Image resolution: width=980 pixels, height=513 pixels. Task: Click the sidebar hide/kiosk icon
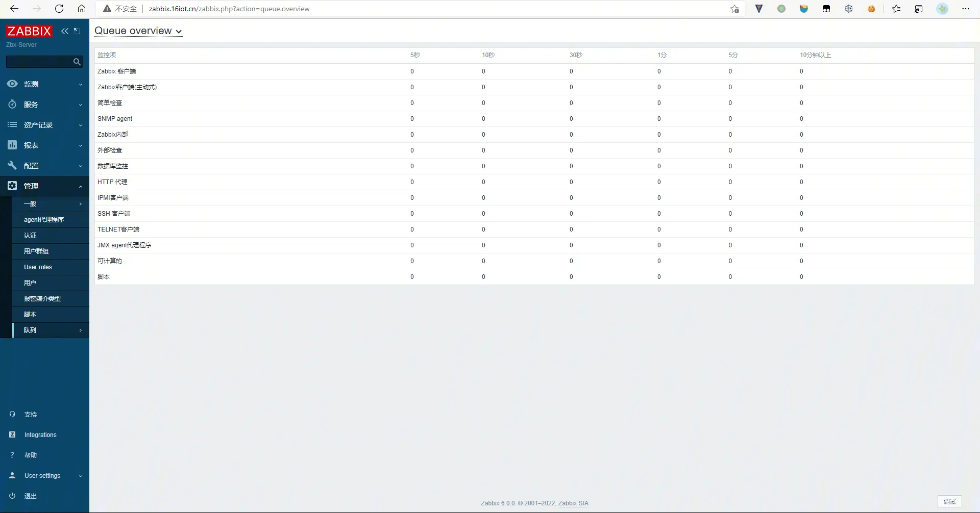pos(77,31)
